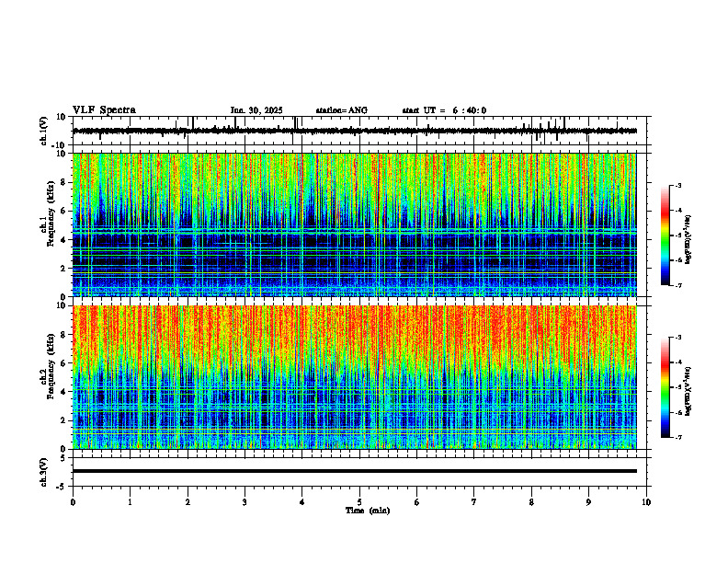
Task: Click the 5 V tick on ch.3(V) axis
Action: pyautogui.click(x=64, y=458)
